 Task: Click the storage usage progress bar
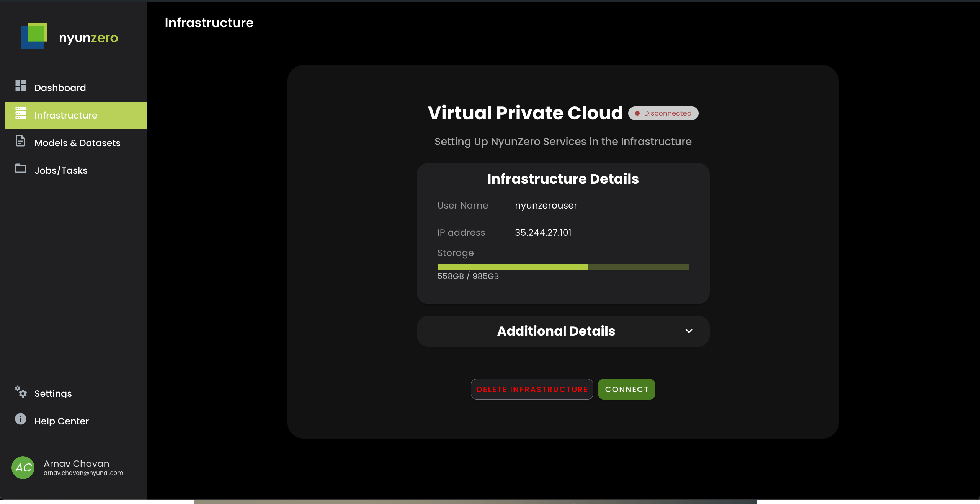pyautogui.click(x=563, y=267)
